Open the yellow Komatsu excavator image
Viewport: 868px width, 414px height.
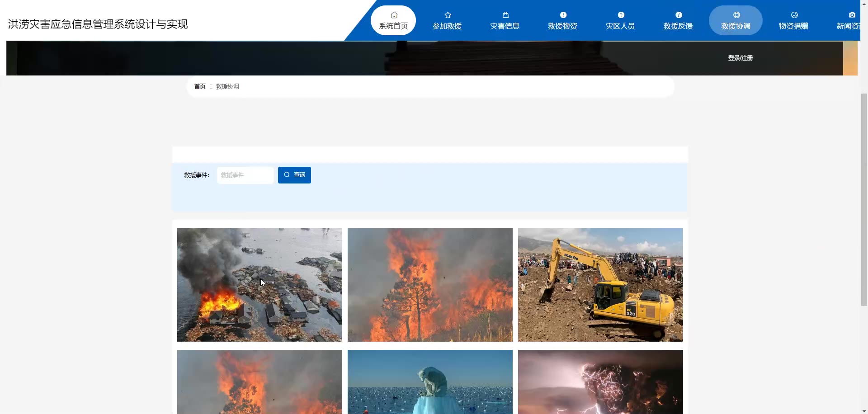(600, 284)
